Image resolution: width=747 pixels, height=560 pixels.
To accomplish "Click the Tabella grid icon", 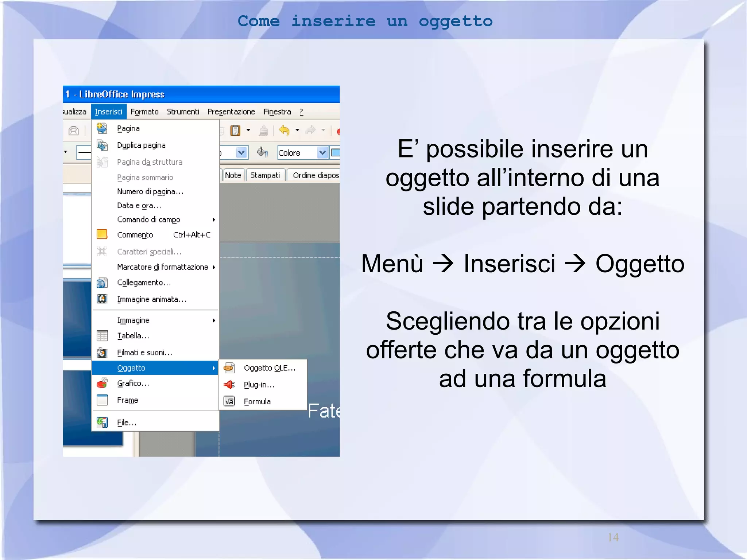I will pos(102,335).
